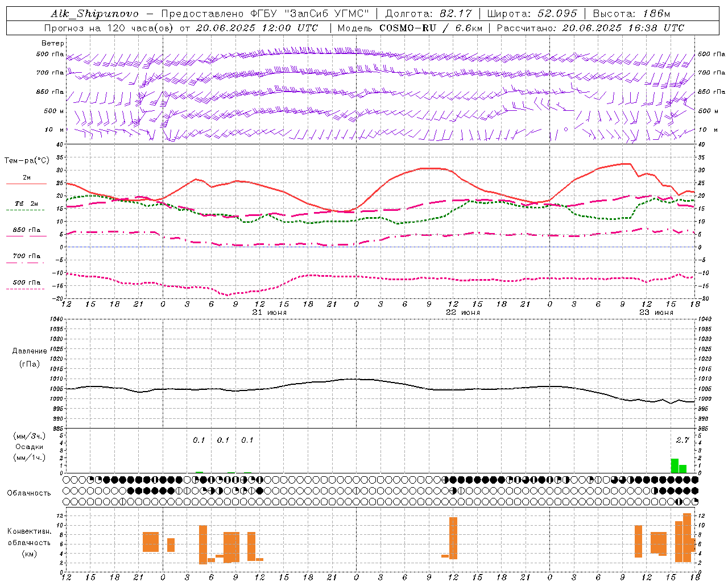Click the latitude value Широта: 52.095
This screenshot has width=728, height=582.
532,14
